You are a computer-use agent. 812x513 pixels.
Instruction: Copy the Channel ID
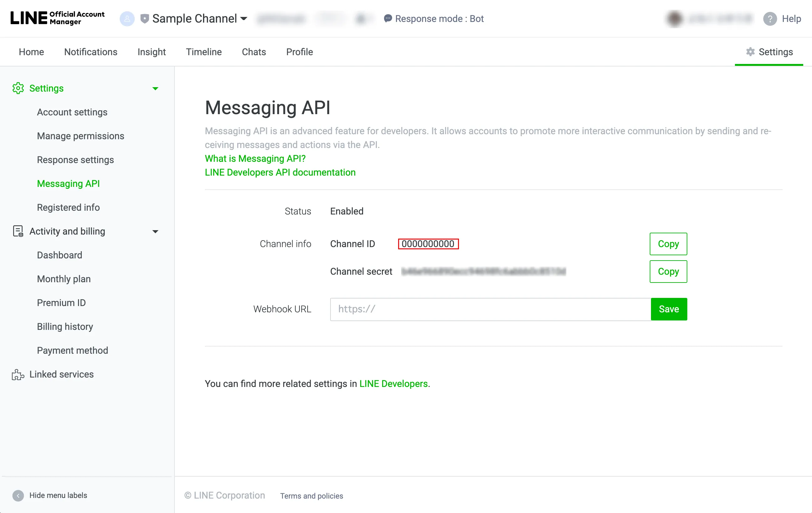point(668,244)
